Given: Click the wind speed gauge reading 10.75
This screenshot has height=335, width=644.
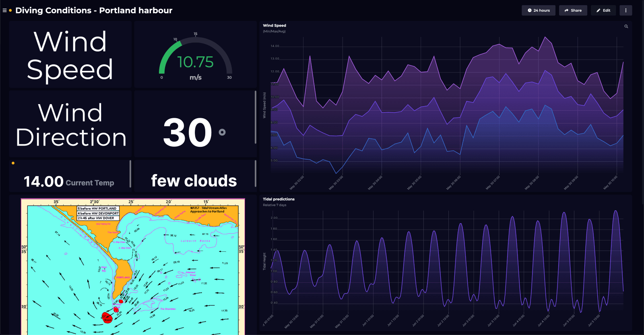Looking at the screenshot, I should pos(196,62).
